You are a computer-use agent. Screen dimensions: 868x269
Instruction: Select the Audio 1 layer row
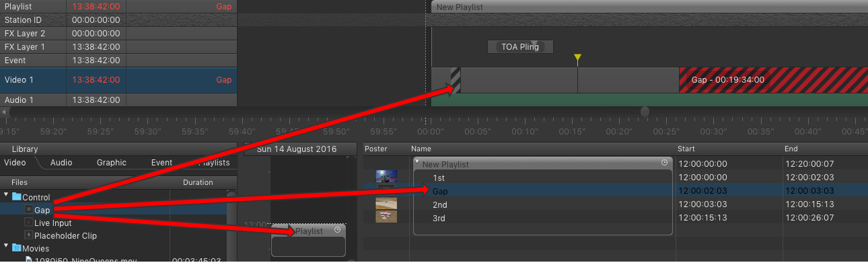pos(118,100)
